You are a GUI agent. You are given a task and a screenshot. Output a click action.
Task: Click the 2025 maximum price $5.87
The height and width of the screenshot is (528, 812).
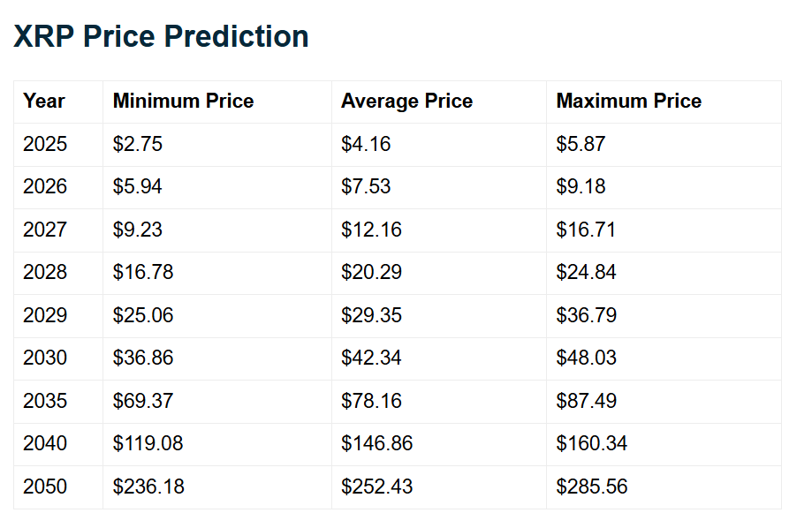pos(581,144)
